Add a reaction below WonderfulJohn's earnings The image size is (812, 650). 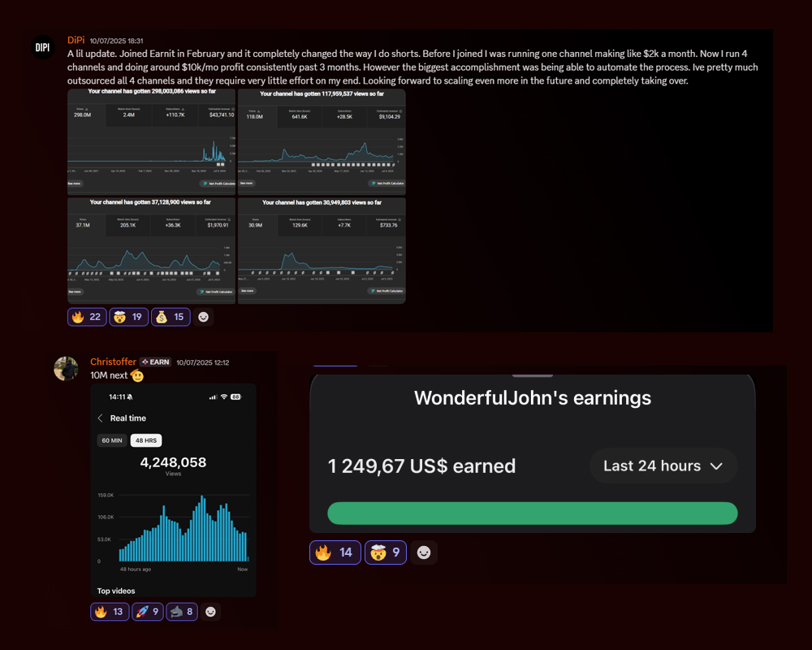click(423, 552)
